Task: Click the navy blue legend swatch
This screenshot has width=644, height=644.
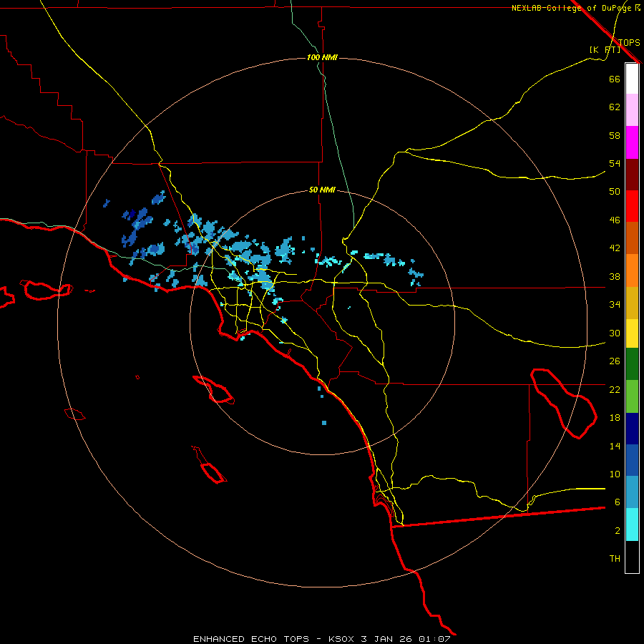Action: pyautogui.click(x=632, y=429)
